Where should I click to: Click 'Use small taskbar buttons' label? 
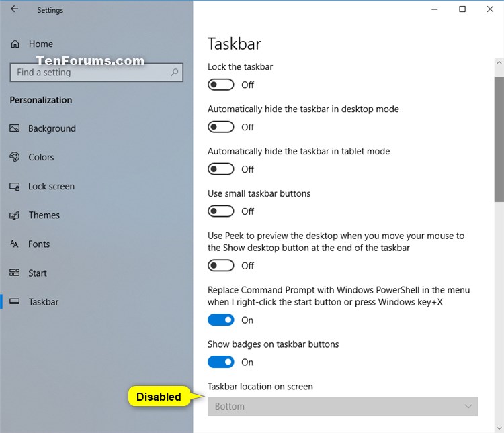coord(259,193)
